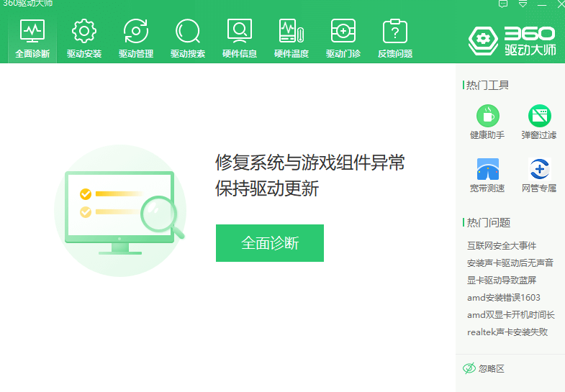
Task: Open the 驱动安装 gear icon
Action: (84, 32)
